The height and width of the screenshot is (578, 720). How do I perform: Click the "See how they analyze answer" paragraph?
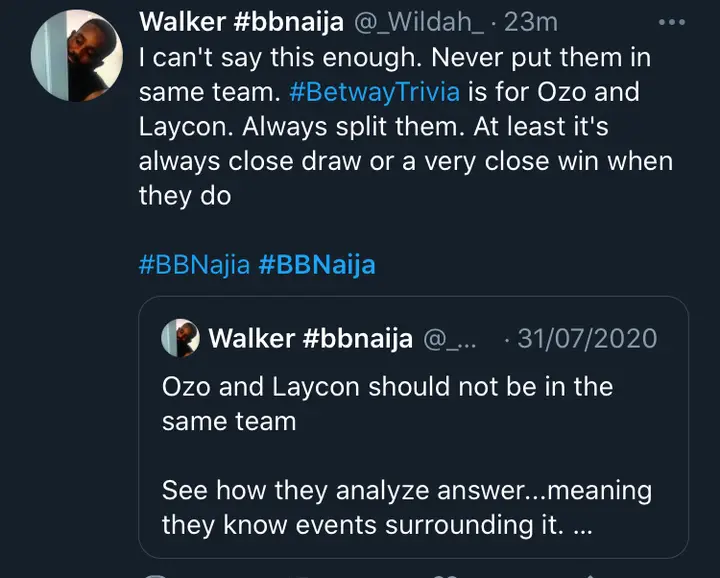(406, 491)
